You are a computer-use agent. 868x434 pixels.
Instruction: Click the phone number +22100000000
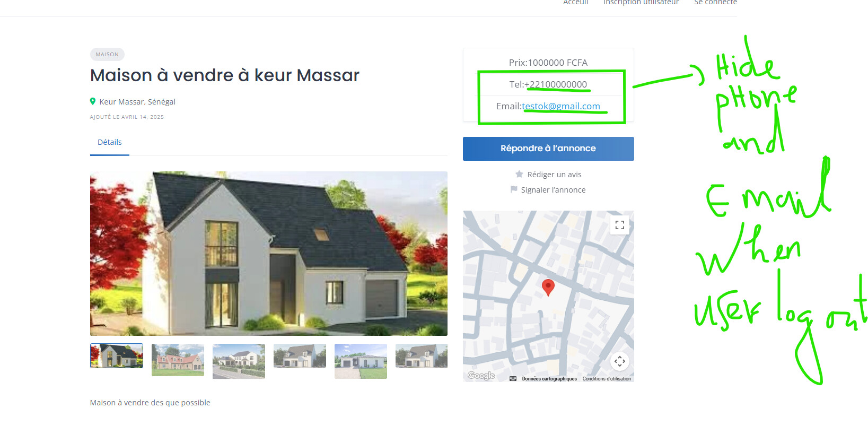[556, 84]
